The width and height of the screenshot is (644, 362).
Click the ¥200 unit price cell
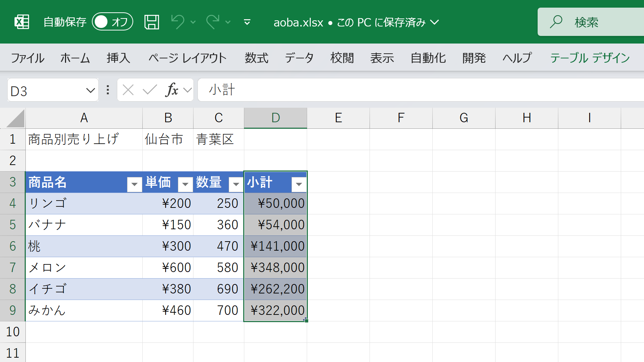tap(168, 203)
